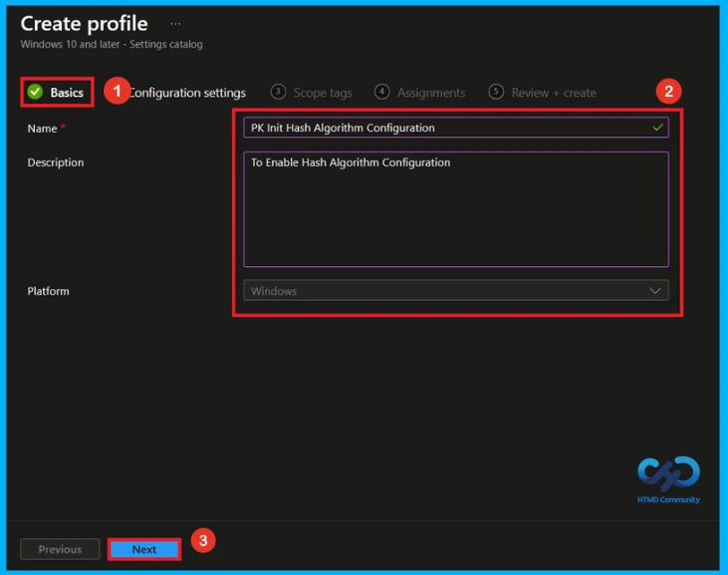Click the Description label
728x575 pixels.
click(56, 162)
